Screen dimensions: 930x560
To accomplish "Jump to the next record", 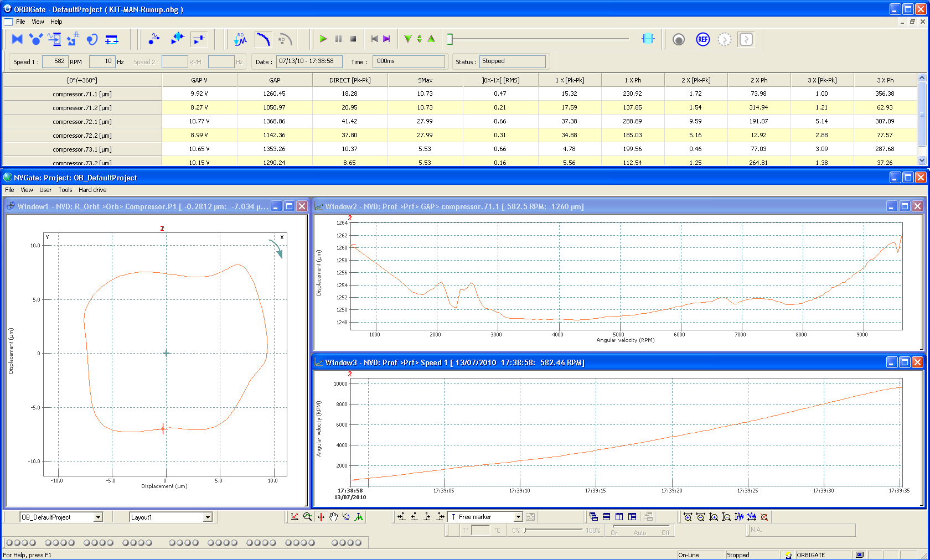I will [386, 39].
